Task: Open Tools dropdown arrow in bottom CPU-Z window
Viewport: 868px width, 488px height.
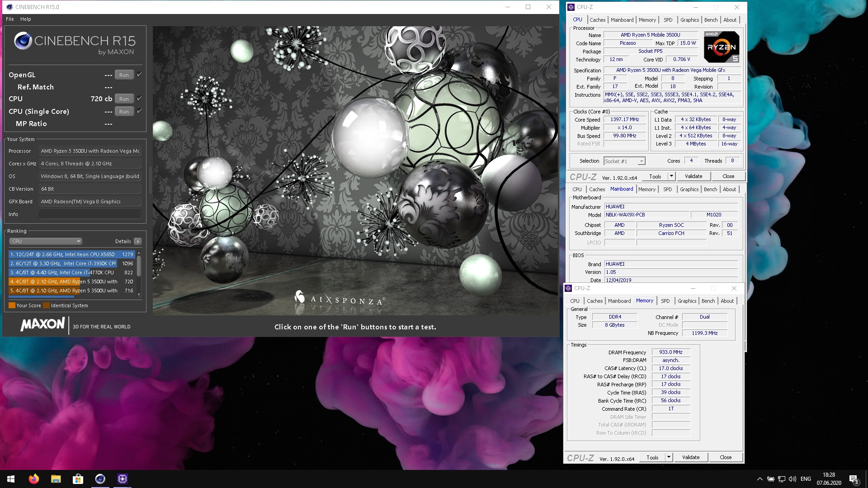Action: pos(669,458)
